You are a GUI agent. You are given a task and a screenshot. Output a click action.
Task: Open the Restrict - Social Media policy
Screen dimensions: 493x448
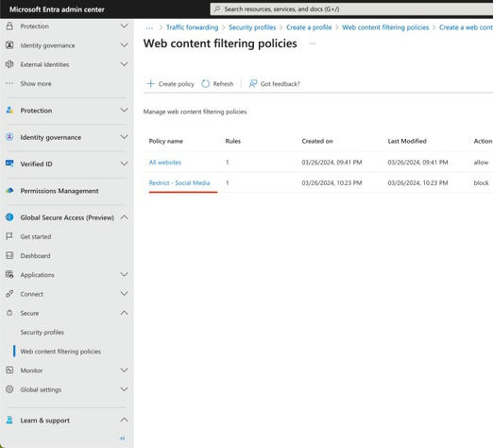tap(179, 182)
